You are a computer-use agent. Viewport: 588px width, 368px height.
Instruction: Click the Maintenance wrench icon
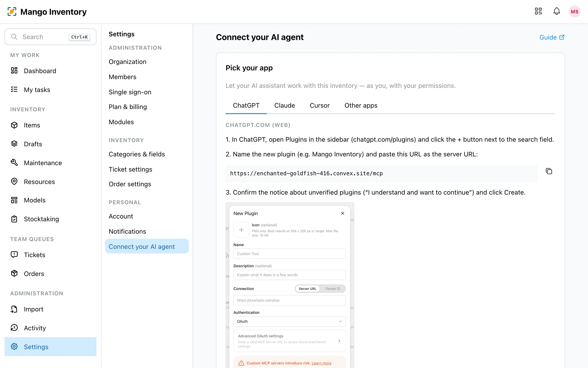14,162
